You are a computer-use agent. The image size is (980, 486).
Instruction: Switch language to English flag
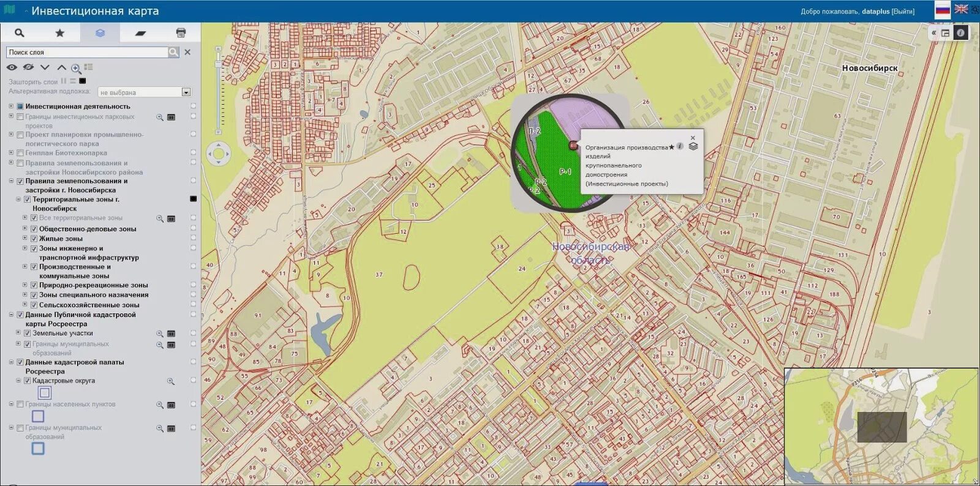coord(961,9)
